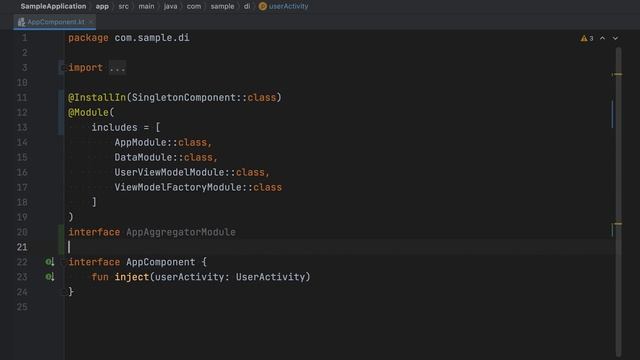The height and width of the screenshot is (360, 640).
Task: Select the 'main' breadcrumb segment
Action: [x=146, y=6]
